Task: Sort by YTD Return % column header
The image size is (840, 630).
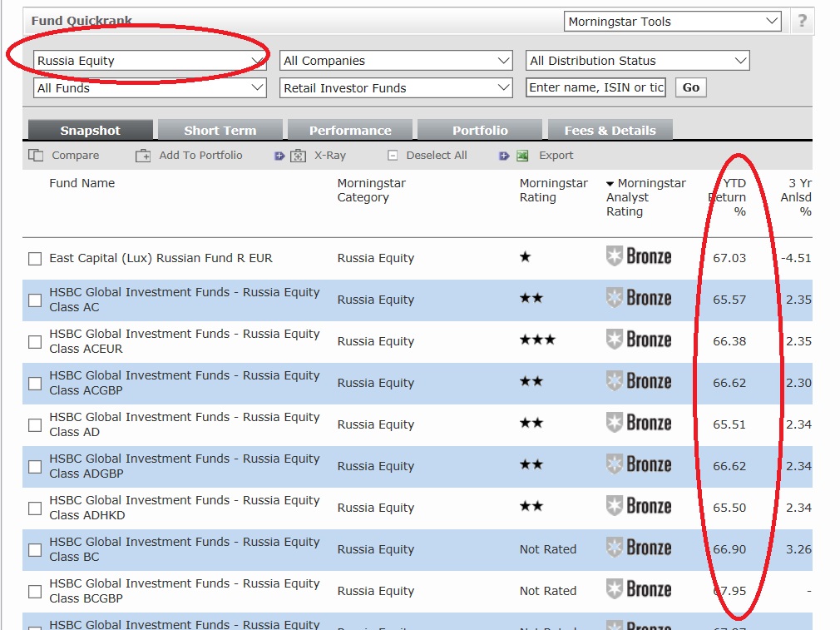Action: pyautogui.click(x=728, y=197)
